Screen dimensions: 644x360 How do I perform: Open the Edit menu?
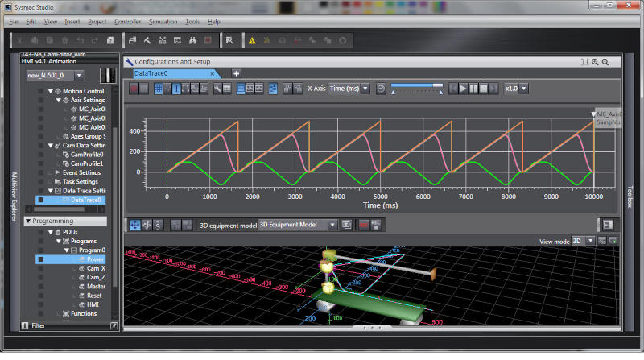(31, 22)
